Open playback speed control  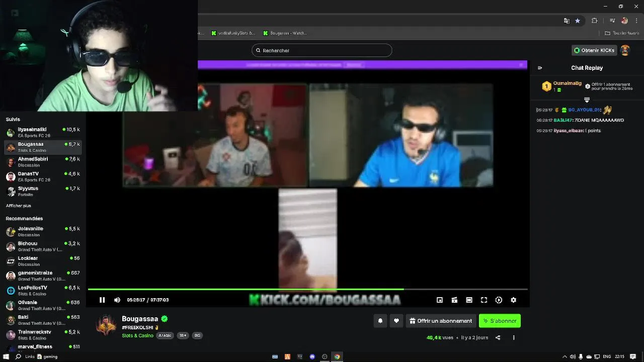[x=499, y=300]
